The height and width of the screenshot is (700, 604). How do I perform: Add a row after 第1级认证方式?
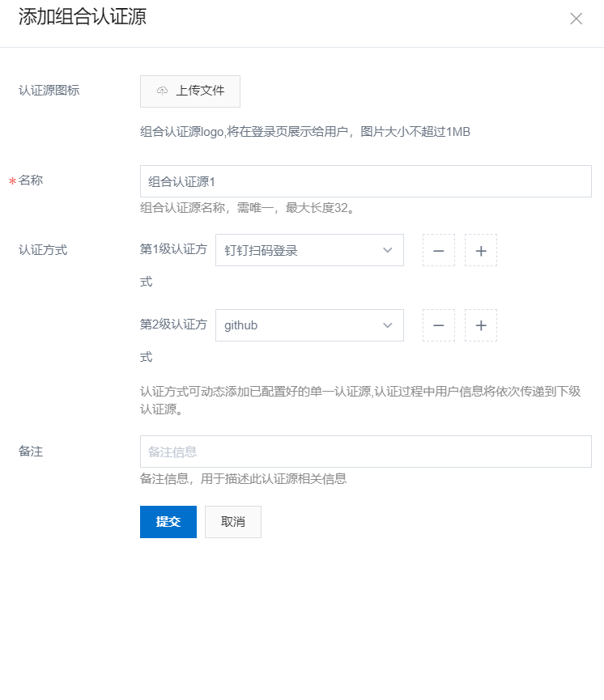coord(481,251)
